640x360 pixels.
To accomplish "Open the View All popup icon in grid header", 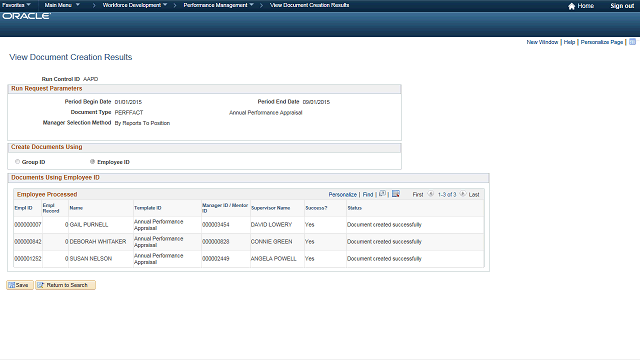I will pyautogui.click(x=382, y=194).
